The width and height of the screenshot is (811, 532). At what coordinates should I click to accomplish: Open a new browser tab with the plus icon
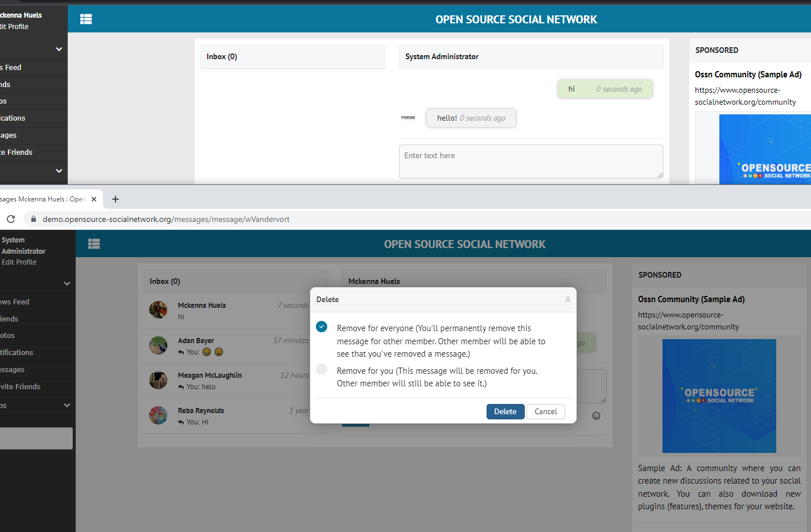[x=115, y=199]
